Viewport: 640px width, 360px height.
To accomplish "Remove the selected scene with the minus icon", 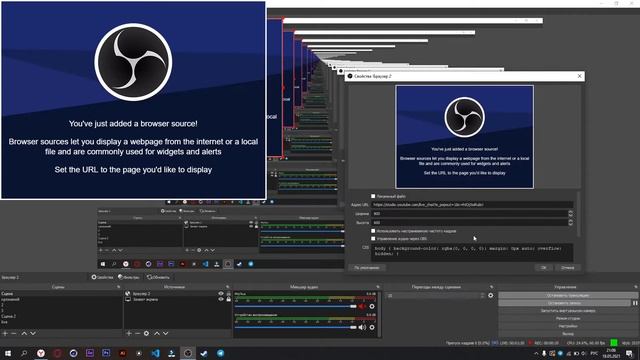I will click(x=14, y=333).
